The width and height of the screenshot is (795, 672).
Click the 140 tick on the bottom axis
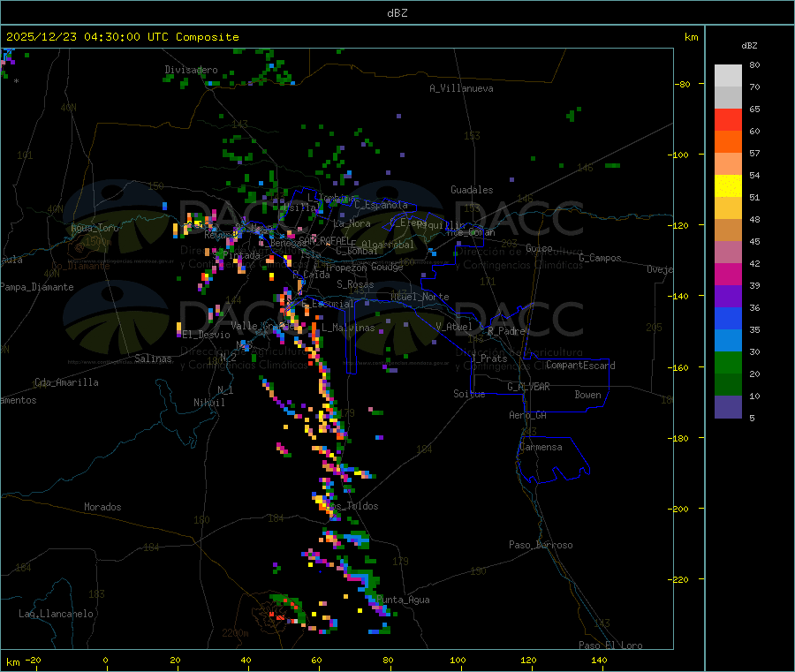tap(599, 660)
